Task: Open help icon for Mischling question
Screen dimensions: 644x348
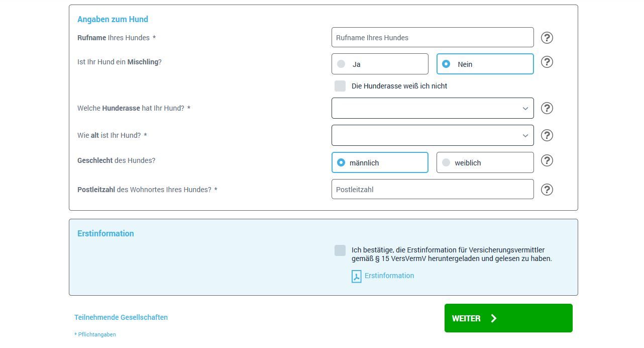Action: coord(547,62)
